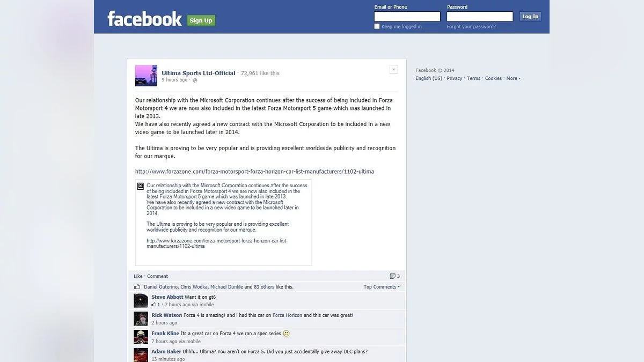644x362 pixels.
Task: Click the comment count bubble icon
Action: (392, 276)
